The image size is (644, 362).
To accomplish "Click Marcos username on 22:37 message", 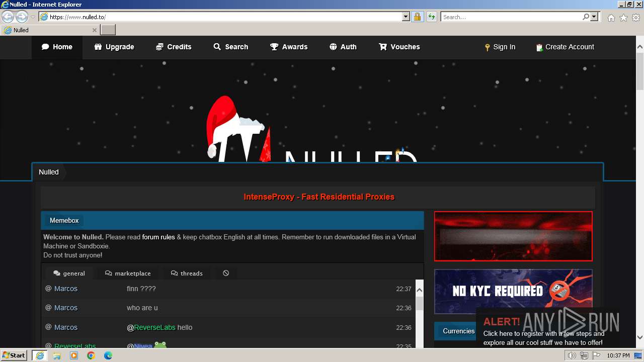I will [66, 289].
